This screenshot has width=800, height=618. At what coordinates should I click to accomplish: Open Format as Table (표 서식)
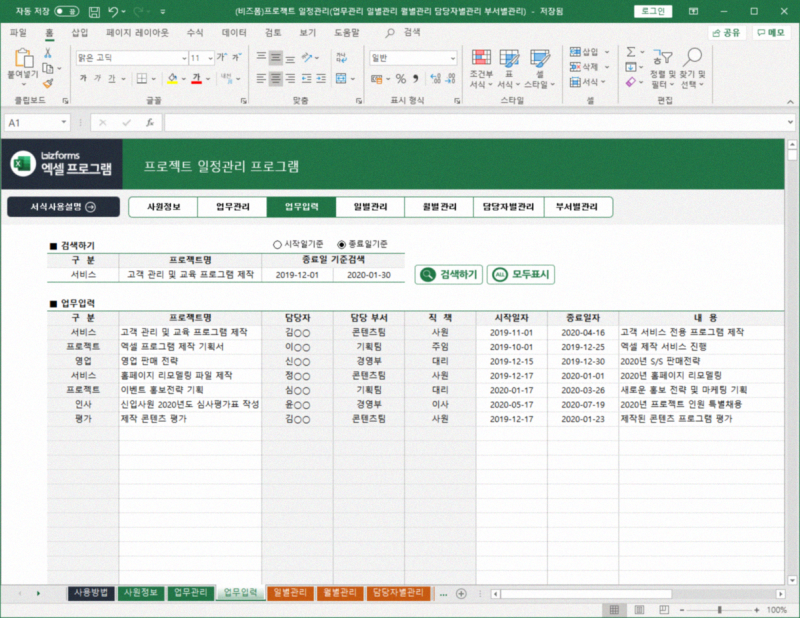tap(509, 69)
